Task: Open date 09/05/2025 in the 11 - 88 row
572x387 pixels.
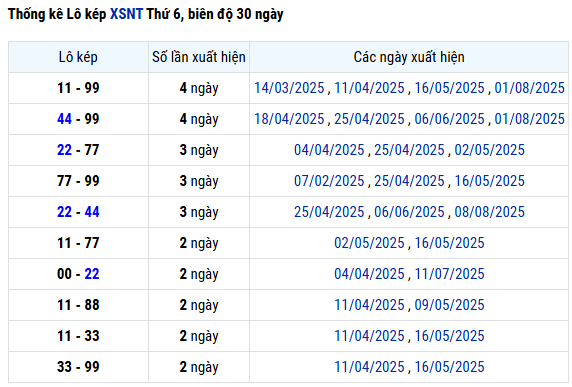Action: pyautogui.click(x=449, y=305)
